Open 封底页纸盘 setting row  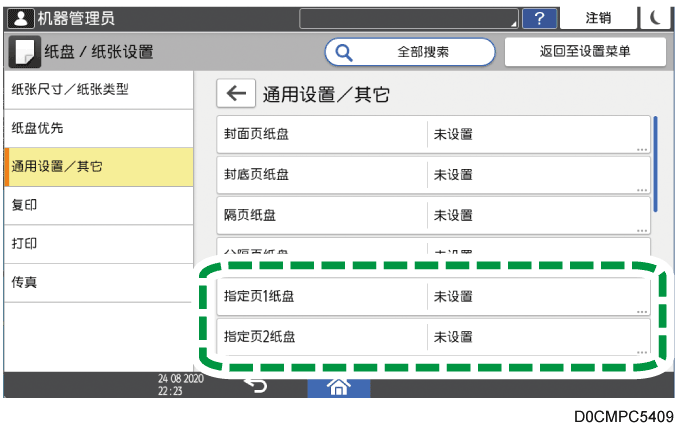coord(433,175)
